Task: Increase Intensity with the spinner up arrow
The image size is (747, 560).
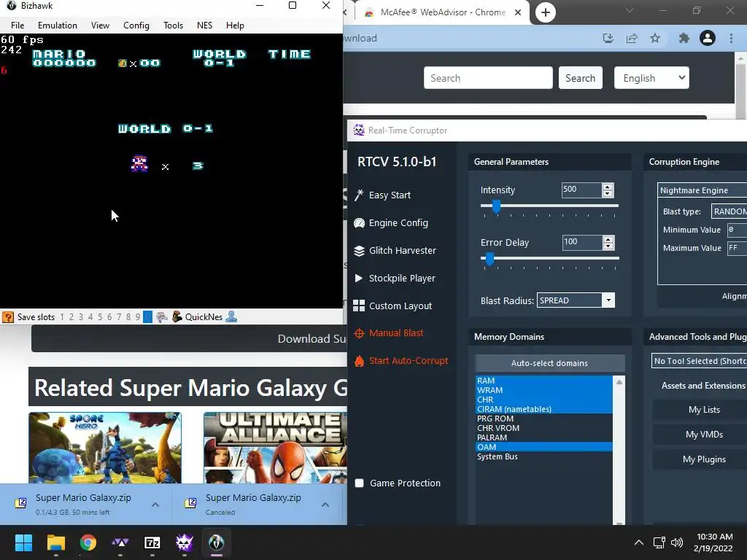Action: tap(608, 187)
